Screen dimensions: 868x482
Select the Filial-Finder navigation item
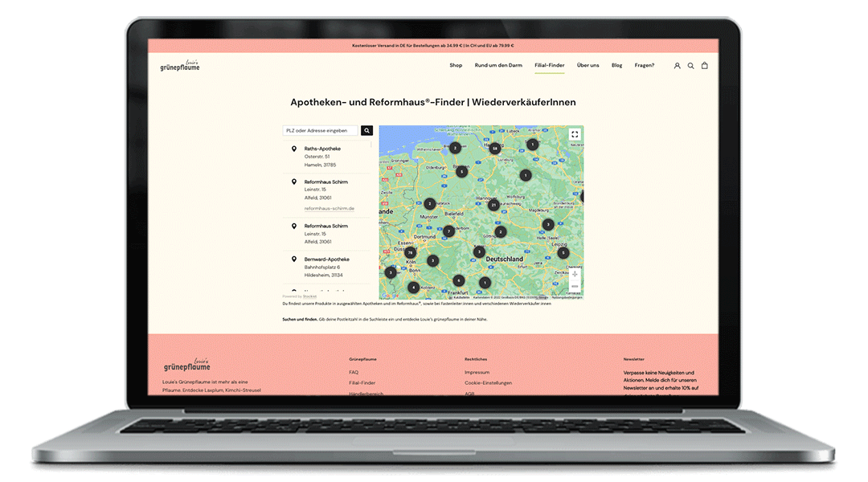550,65
